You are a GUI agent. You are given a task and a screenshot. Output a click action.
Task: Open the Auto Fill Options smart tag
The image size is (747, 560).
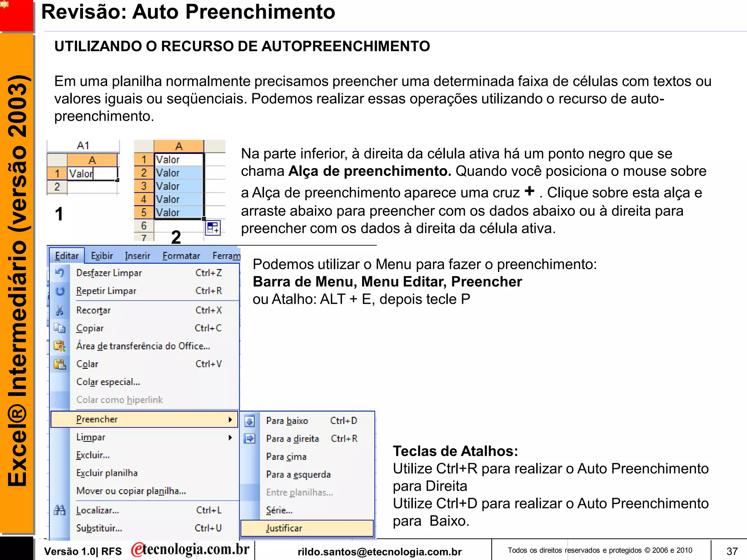point(213,228)
